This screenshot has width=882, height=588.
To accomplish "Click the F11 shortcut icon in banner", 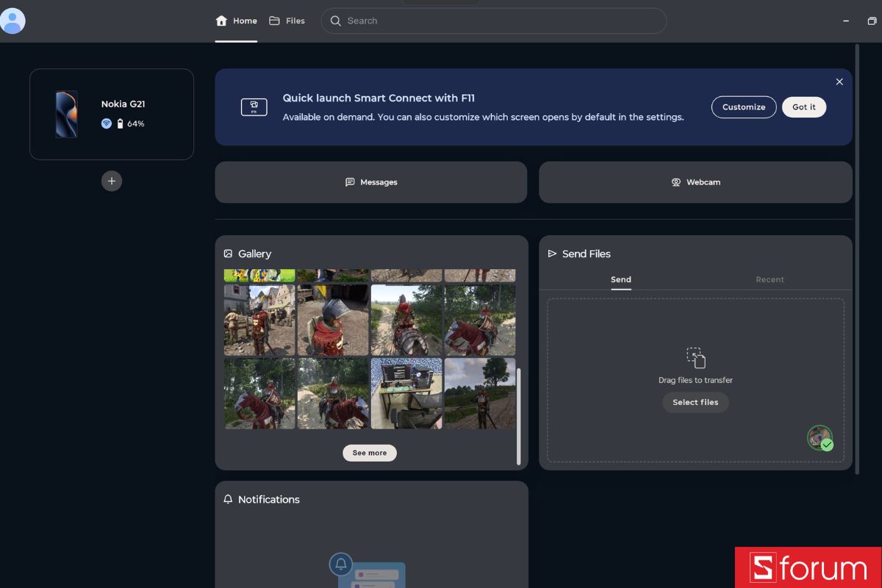I will click(254, 107).
